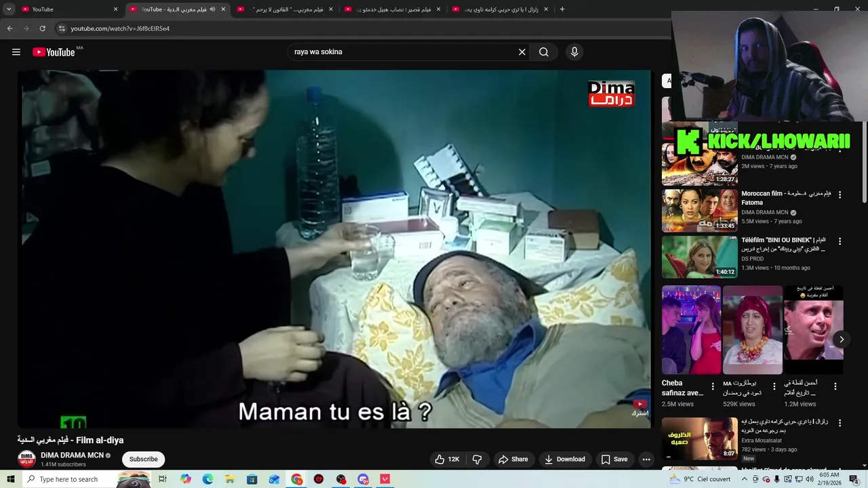Open clock showing 6:05 AM
This screenshot has width=868, height=488.
coord(829,479)
